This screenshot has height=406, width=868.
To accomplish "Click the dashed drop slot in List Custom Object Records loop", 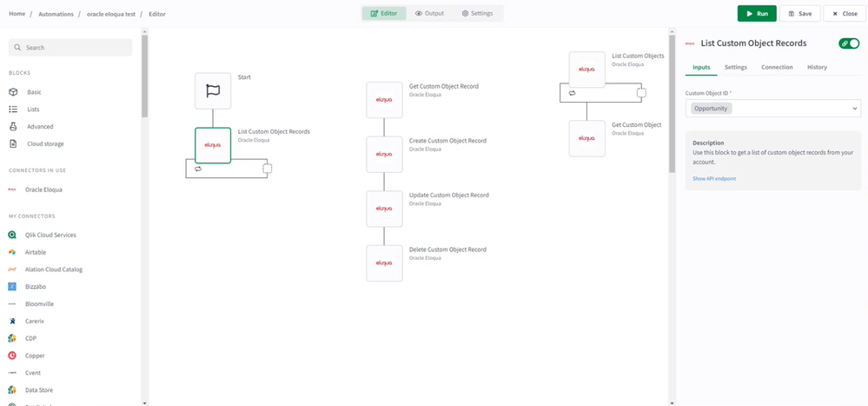I will click(x=268, y=169).
